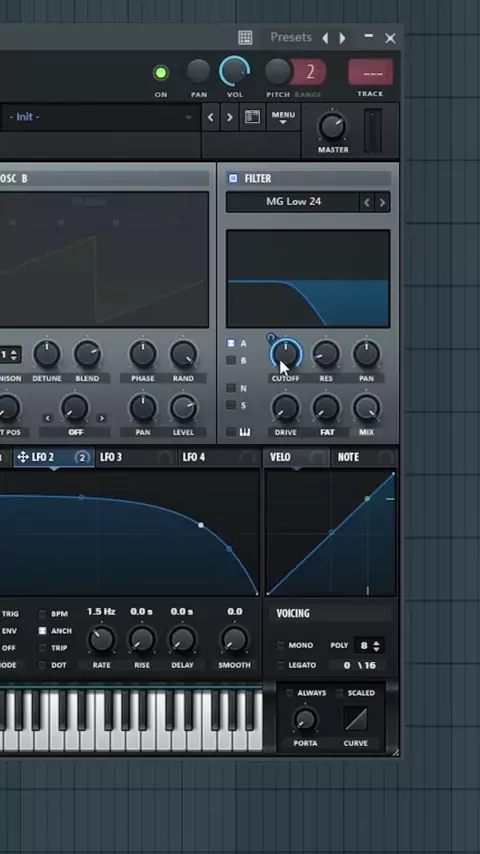This screenshot has height=854, width=480.
Task: Click the channel PITCH knob
Action: (277, 71)
